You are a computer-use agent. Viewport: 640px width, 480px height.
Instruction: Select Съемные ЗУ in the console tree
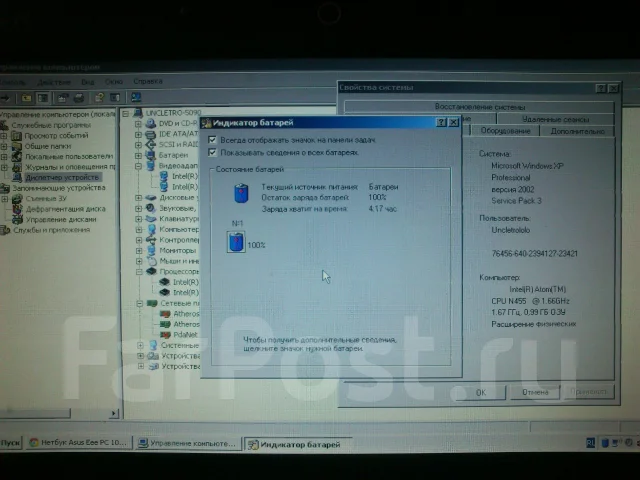click(x=46, y=199)
